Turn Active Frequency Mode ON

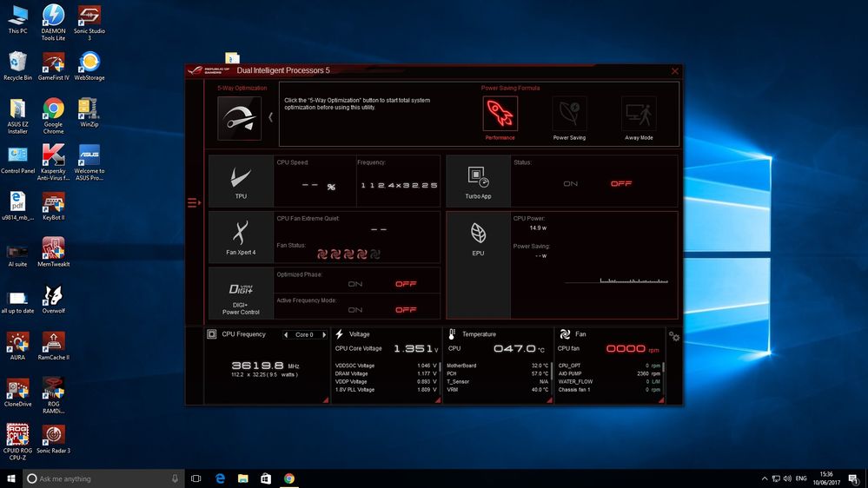[354, 310]
